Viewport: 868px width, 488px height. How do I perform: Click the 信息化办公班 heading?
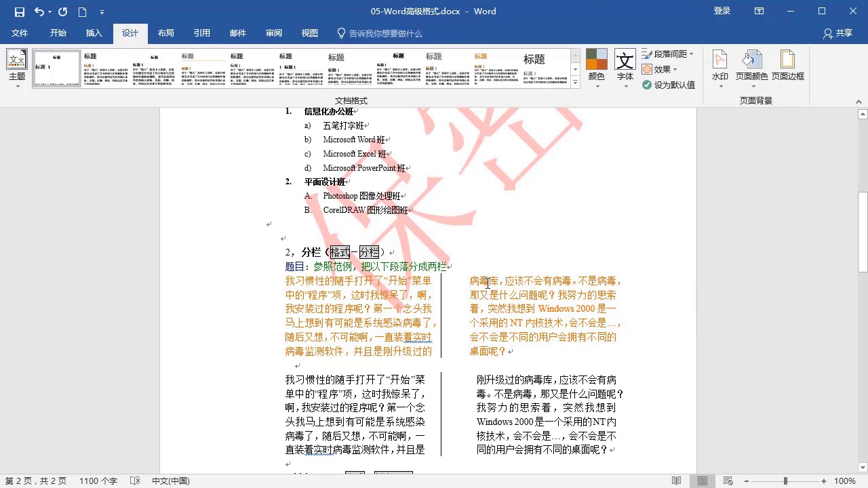tap(329, 111)
